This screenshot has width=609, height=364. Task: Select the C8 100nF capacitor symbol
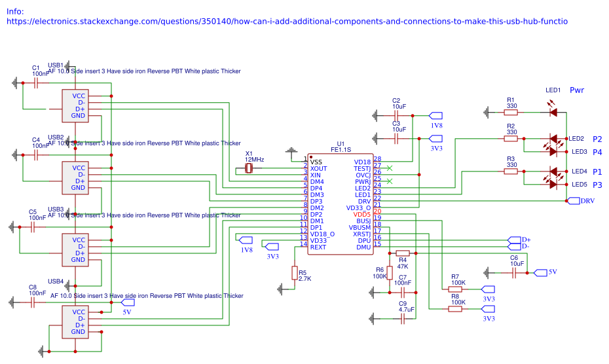click(x=33, y=302)
